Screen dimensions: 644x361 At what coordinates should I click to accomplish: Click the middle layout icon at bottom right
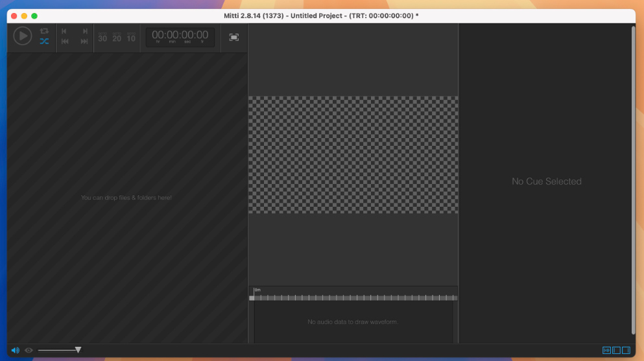[616, 350]
